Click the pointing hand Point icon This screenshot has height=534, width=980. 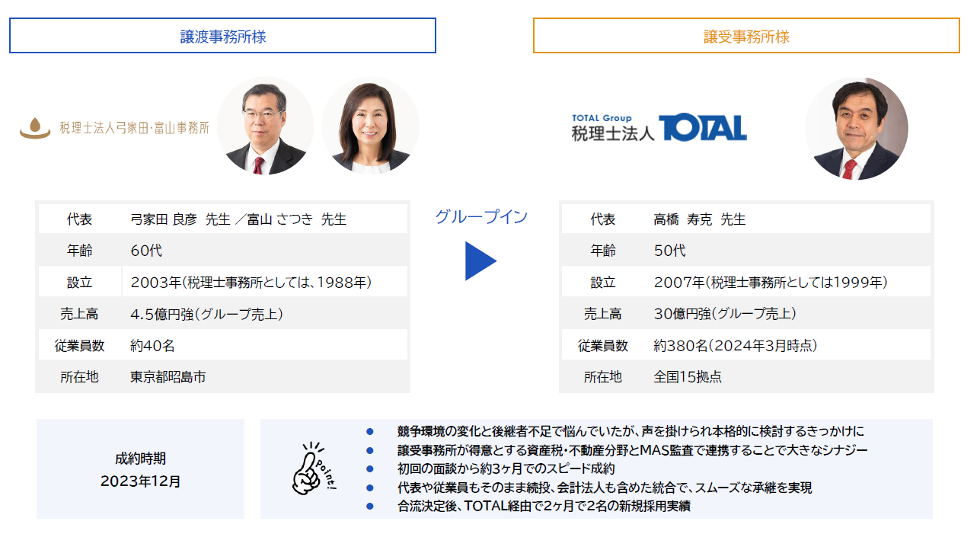314,468
